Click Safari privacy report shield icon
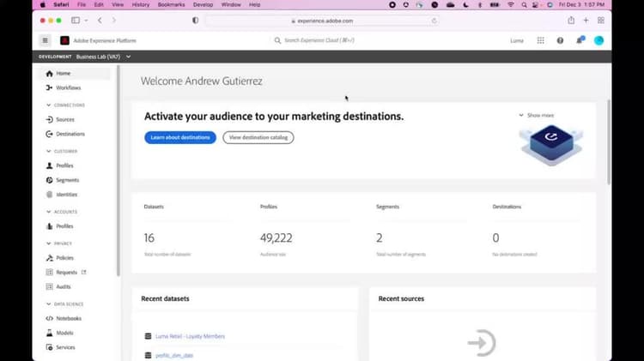 click(196, 20)
